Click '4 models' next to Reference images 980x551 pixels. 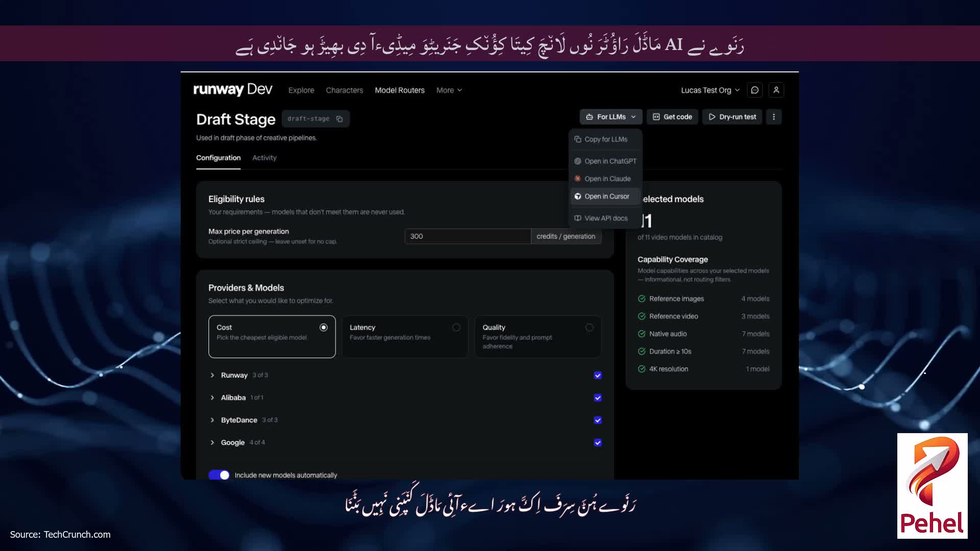(x=755, y=299)
